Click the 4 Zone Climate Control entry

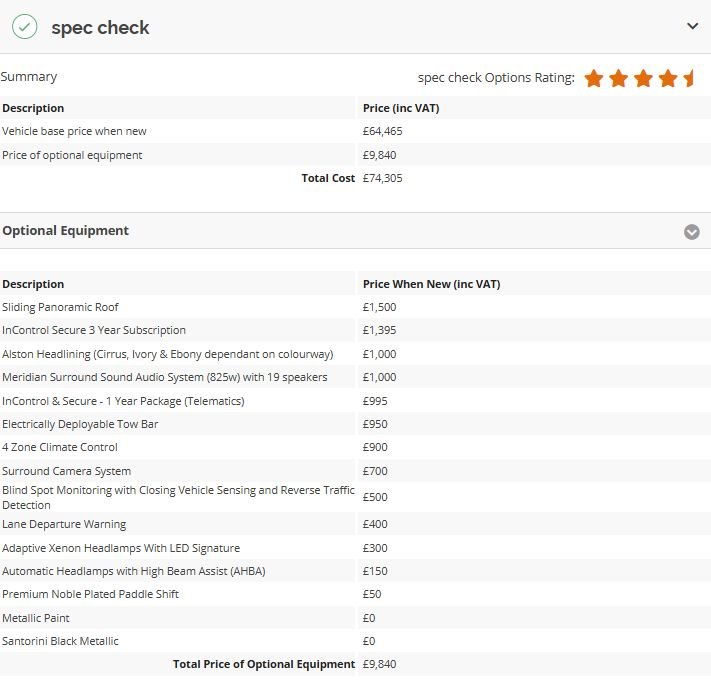[x=60, y=447]
